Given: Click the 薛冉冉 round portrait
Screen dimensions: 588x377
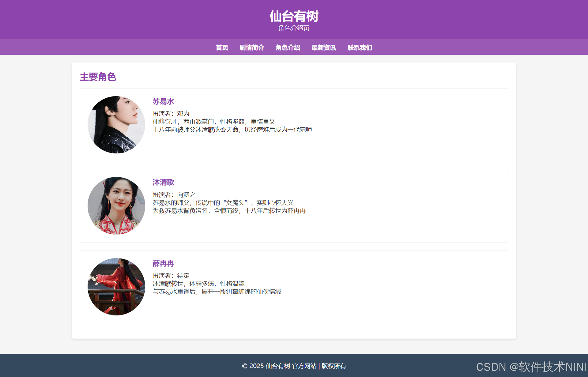Looking at the screenshot, I should [116, 287].
